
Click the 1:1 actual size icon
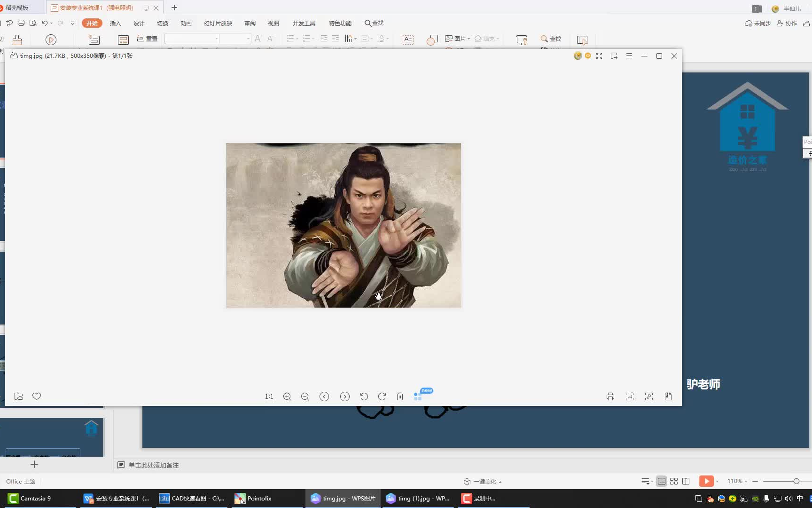[269, 397]
